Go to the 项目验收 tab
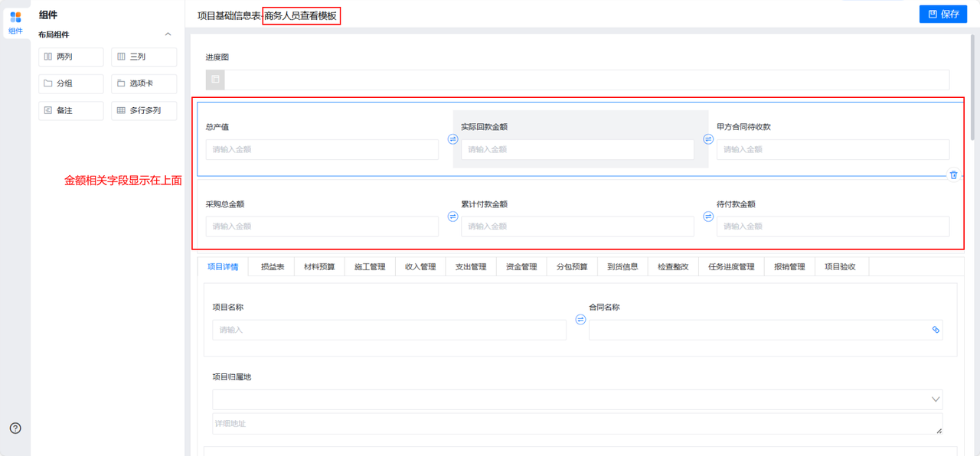The image size is (980, 456). click(840, 267)
